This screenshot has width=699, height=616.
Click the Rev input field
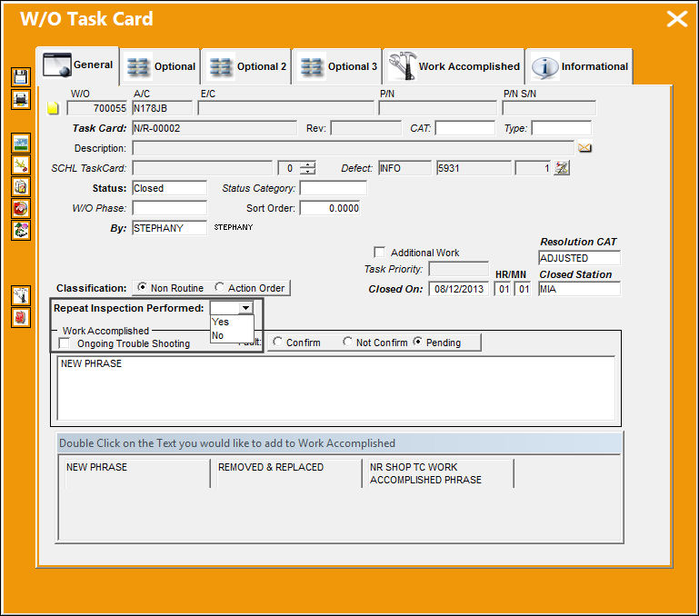(365, 128)
